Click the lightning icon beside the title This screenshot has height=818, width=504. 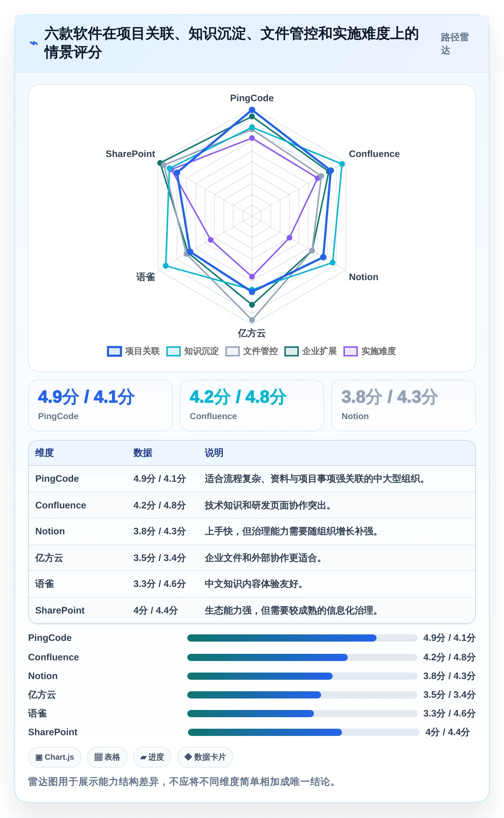33,43
